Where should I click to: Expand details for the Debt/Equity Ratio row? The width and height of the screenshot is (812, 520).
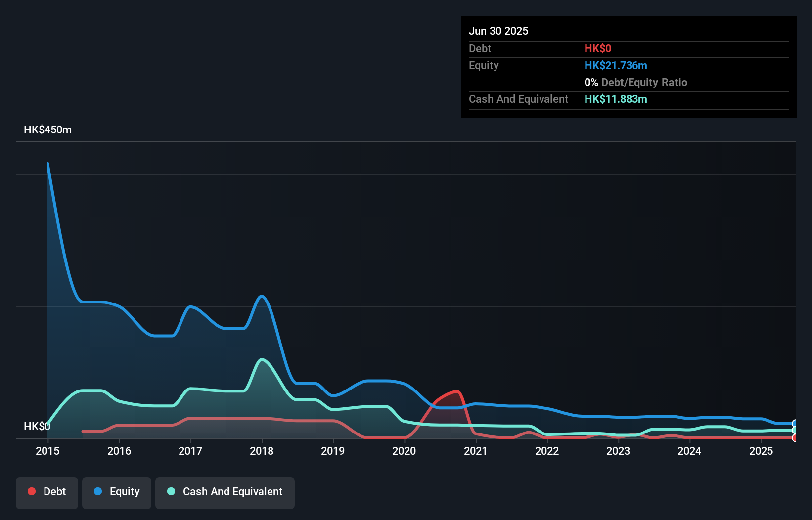click(x=636, y=82)
